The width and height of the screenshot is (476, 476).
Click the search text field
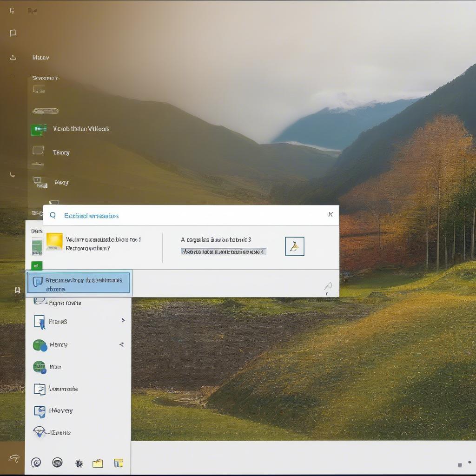pyautogui.click(x=191, y=216)
